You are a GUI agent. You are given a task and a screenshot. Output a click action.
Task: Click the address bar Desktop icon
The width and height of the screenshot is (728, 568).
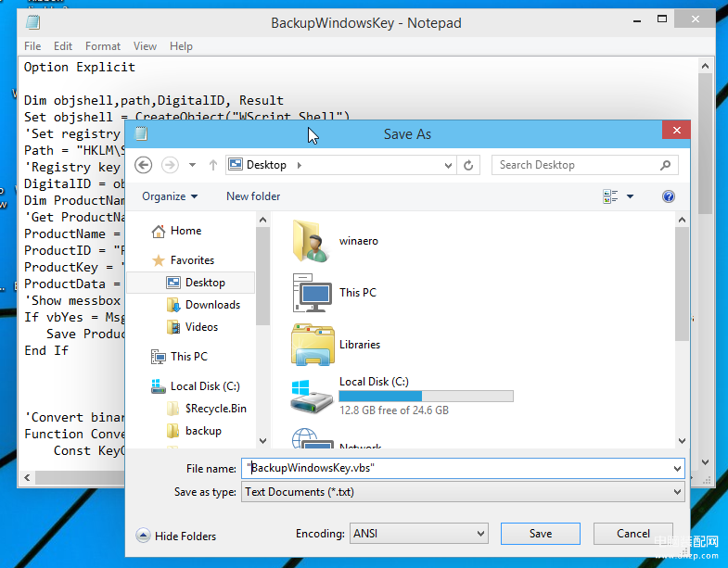click(236, 164)
